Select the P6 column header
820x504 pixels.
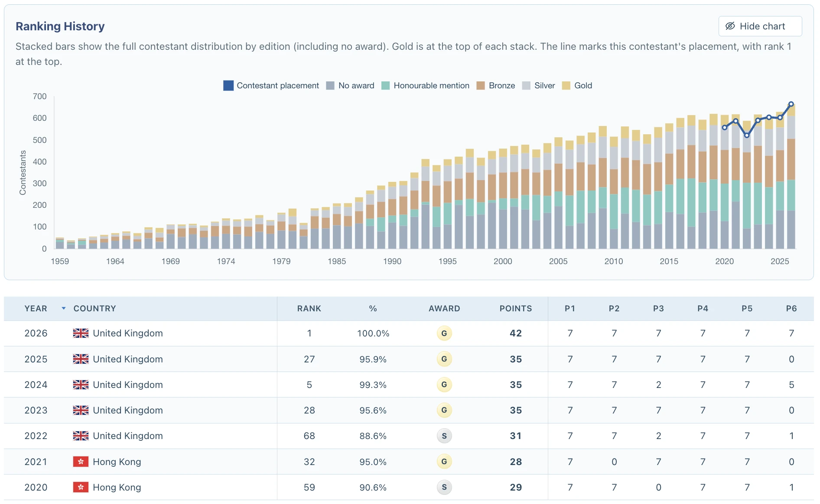pos(791,309)
